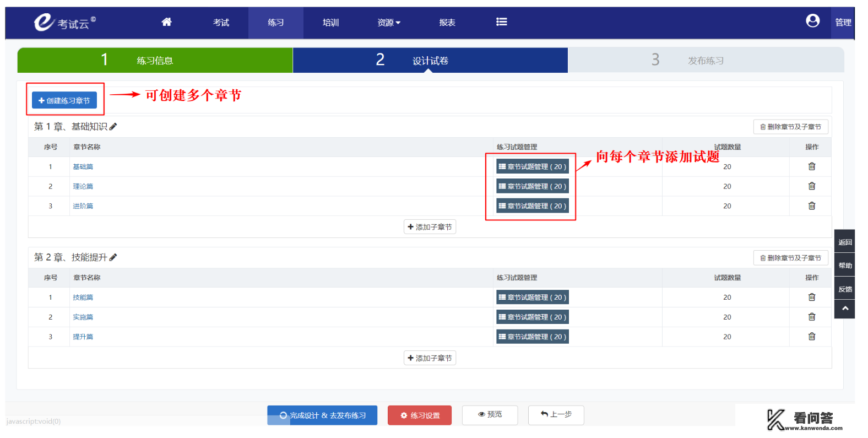Screen dimensions: 868x438
Task: Click chapter 1 章节名称 column header
Action: pyautogui.click(x=87, y=147)
